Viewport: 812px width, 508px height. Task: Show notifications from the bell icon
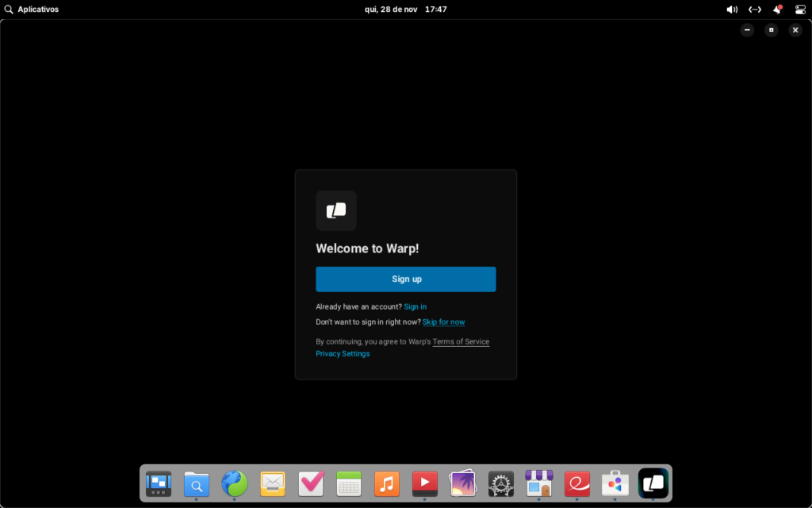pyautogui.click(x=777, y=10)
